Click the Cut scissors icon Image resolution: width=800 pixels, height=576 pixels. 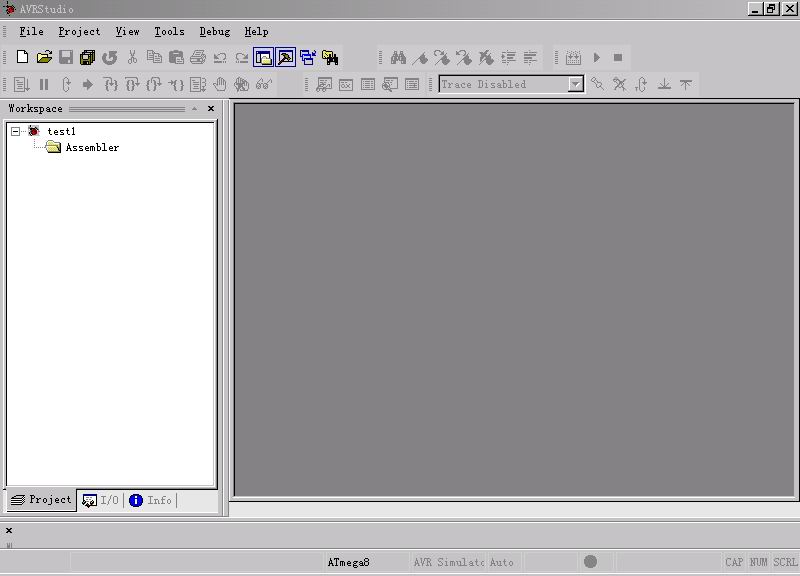(132, 58)
